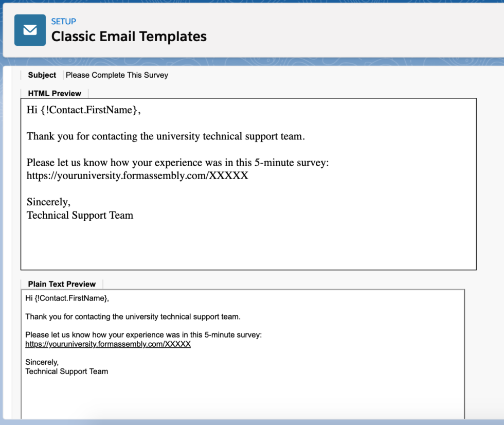Click Technical Support Team in Plain Text Preview
504x425 pixels.
67,371
